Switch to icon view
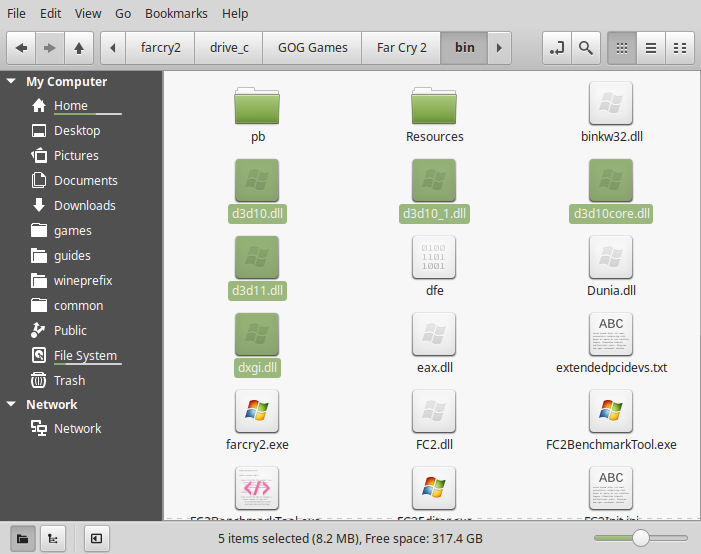Screen dimensions: 701x554 [622, 48]
